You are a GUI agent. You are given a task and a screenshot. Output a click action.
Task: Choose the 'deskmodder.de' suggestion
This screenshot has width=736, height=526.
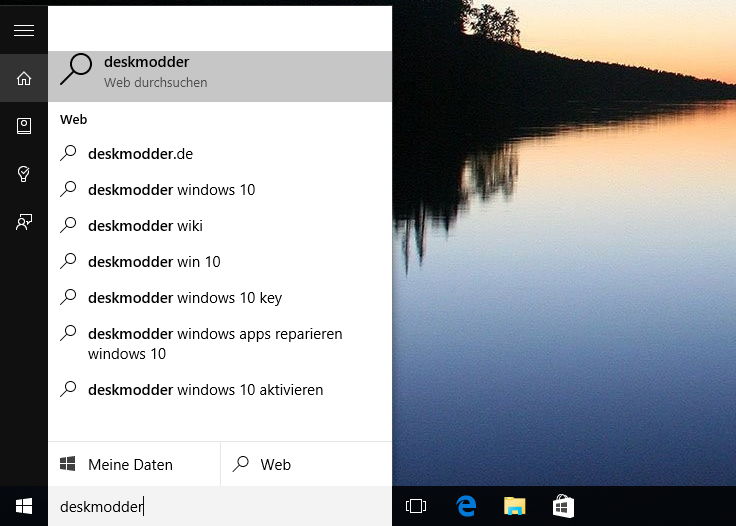220,154
